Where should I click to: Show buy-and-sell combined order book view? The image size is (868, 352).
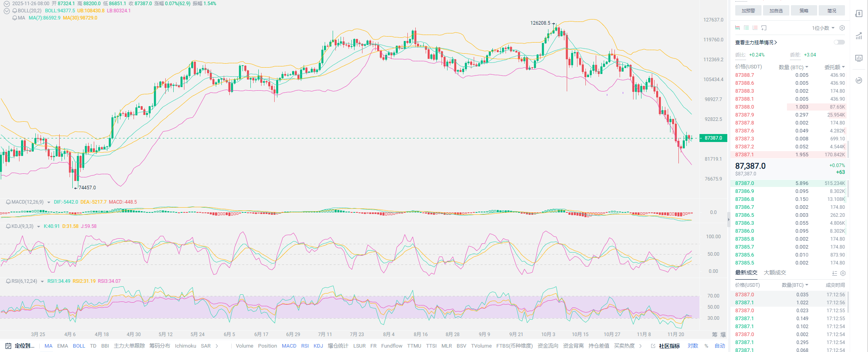click(x=737, y=28)
